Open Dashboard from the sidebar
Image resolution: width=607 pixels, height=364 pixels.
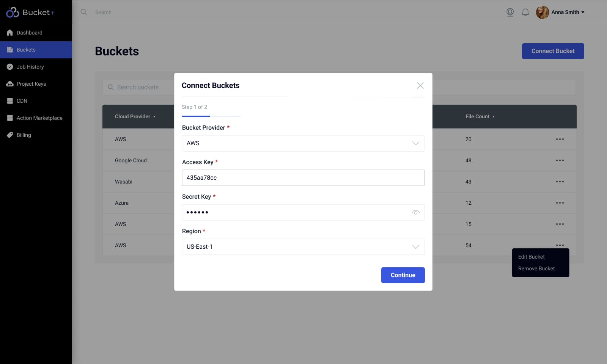(29, 33)
